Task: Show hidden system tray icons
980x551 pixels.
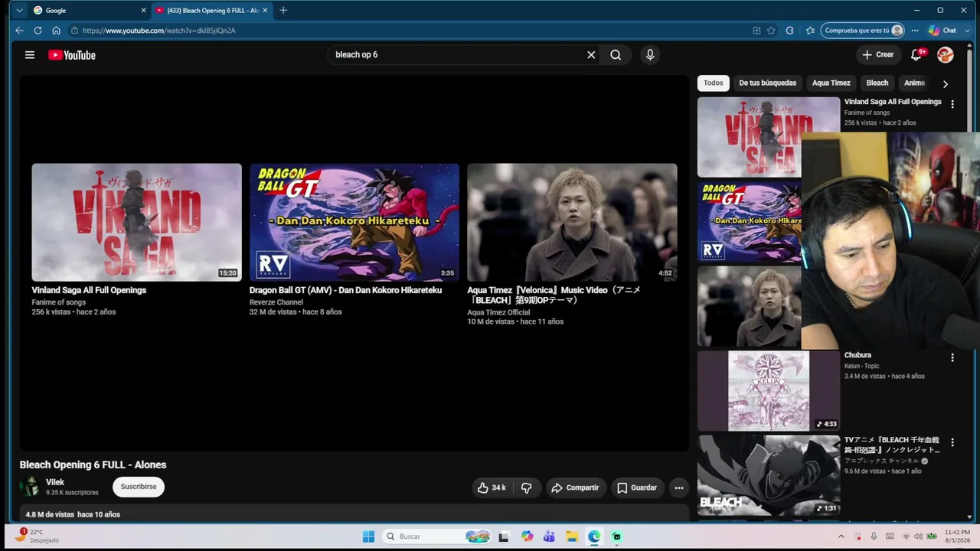Action: pyautogui.click(x=841, y=536)
